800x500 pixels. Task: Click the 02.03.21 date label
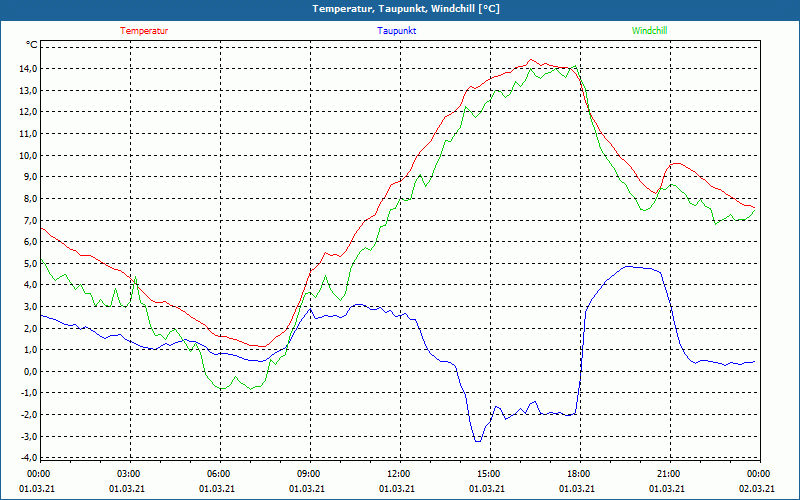pos(757,488)
